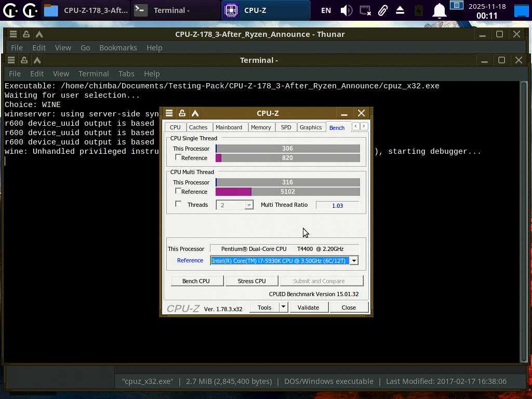Open the disconnected display tray icon
Screen dimensions: 532x399
pyautogui.click(x=365, y=10)
